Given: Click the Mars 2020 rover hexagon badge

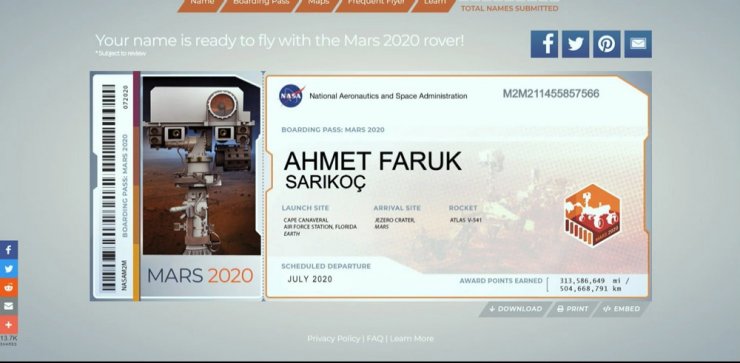Looking at the screenshot, I should pyautogui.click(x=592, y=215).
